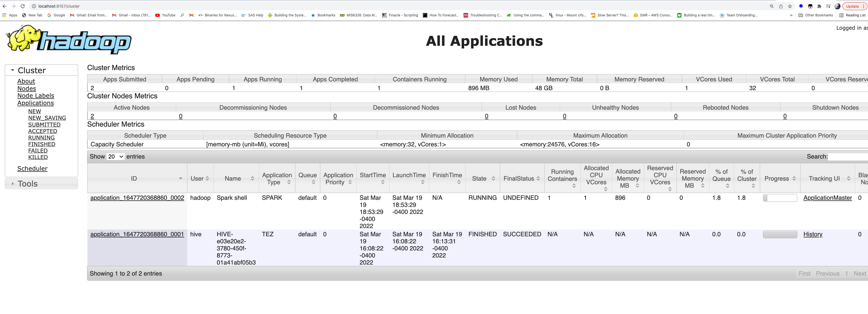Filter applications by NEW state
868x314 pixels.
pos(35,111)
